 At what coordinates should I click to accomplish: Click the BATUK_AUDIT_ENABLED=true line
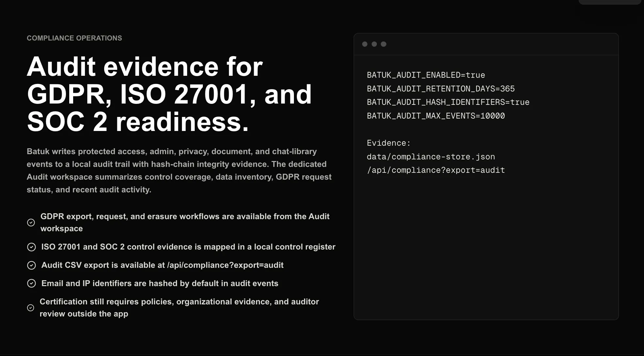(426, 75)
